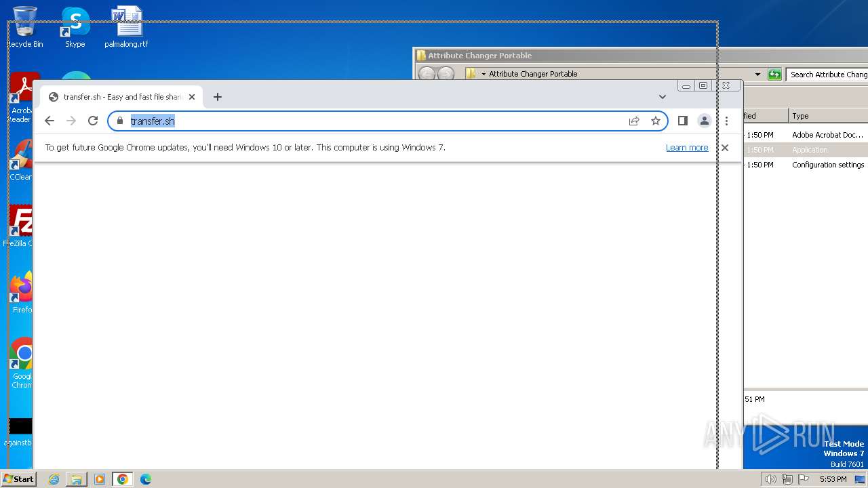Screen dimensions: 868x488
Task: Bookmark this tab with star icon
Action: click(x=656, y=121)
